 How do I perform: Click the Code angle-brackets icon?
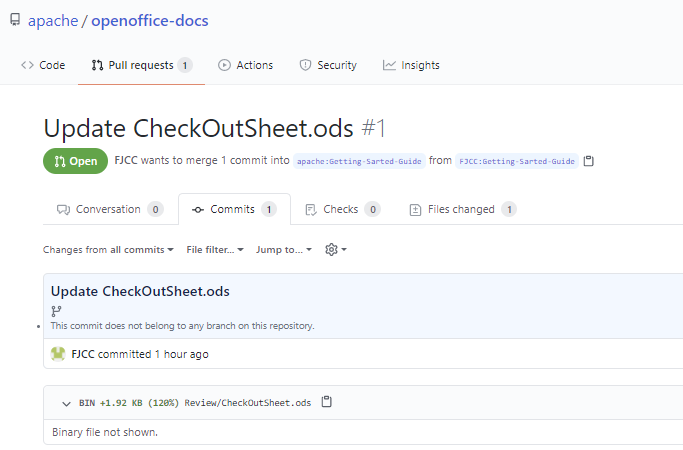coord(27,65)
